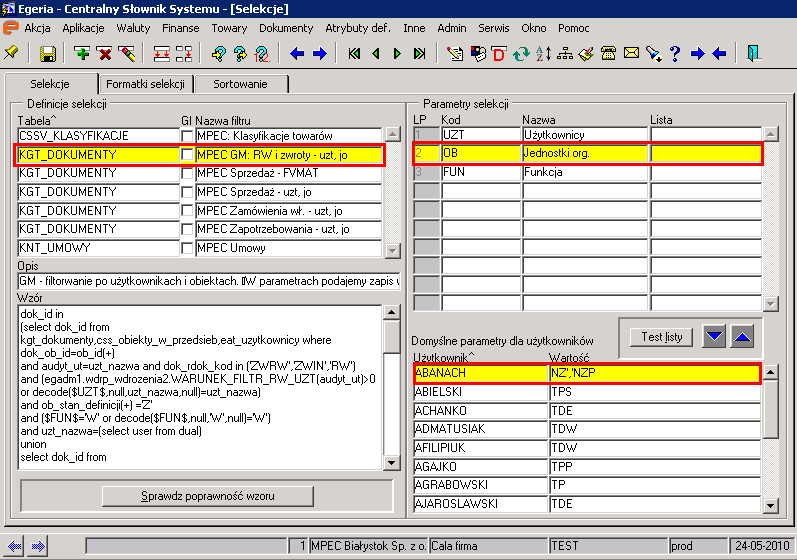Screen dimensions: 797x560
Task: Click the yellow telephone icon
Action: click(x=608, y=53)
